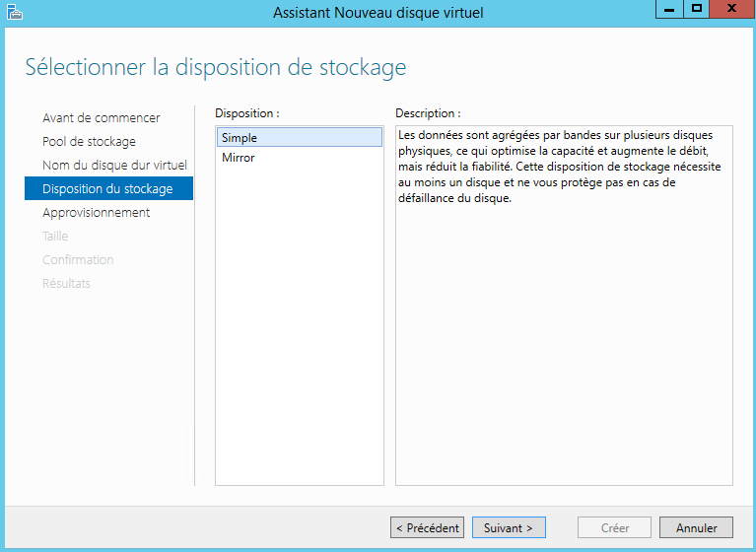Close the wizard with the red X
756x552 pixels.
(730, 8)
